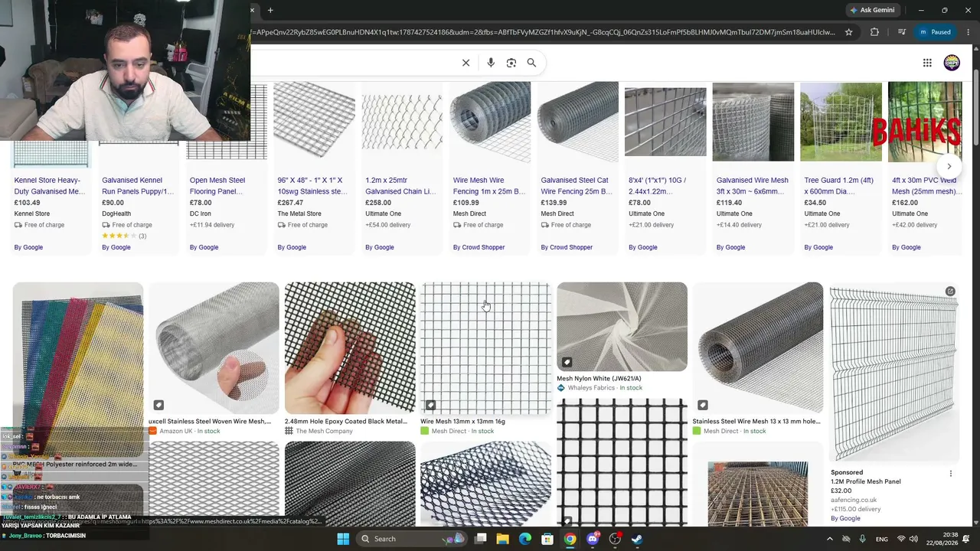Open Galvanised Wire Mesh 3ft x 30m listing
The image size is (980, 551).
coord(752,186)
